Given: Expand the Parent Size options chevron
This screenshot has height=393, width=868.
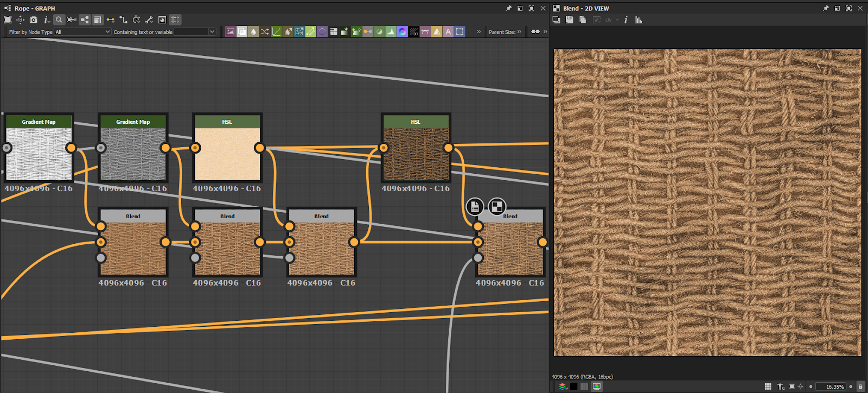Looking at the screenshot, I should [519, 32].
